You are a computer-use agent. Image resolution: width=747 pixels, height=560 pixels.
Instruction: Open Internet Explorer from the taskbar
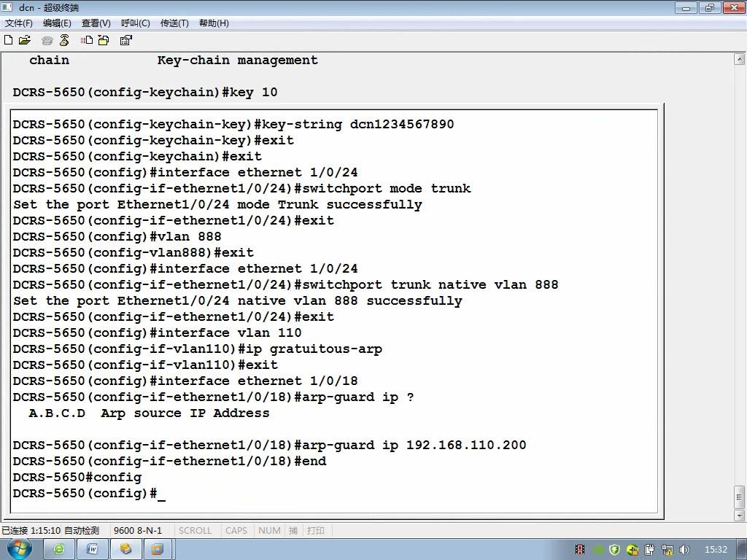pos(59,550)
